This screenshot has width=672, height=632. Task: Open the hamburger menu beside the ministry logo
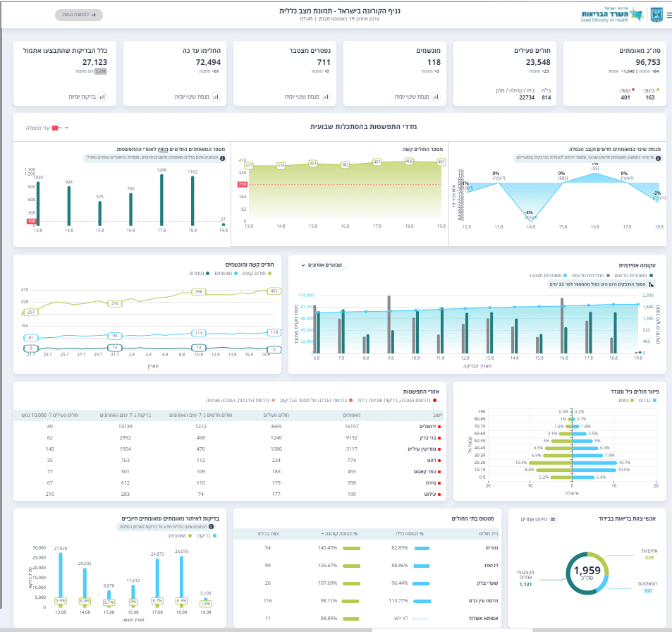click(669, 15)
